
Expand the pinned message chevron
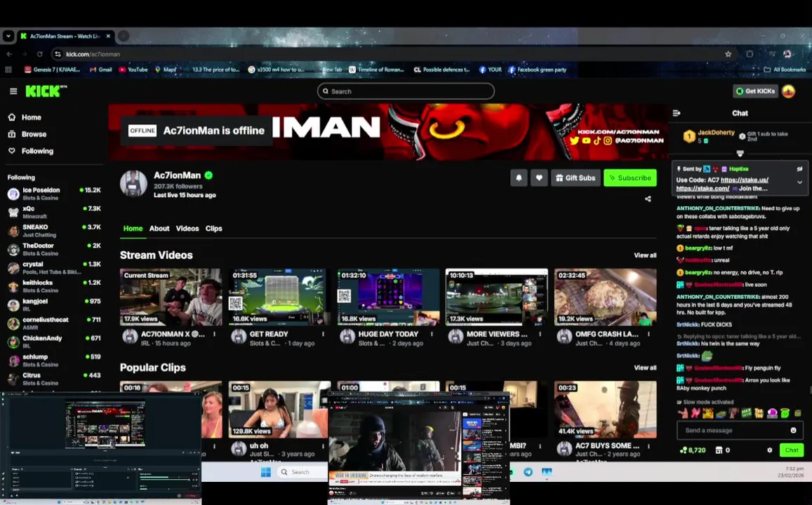799,182
